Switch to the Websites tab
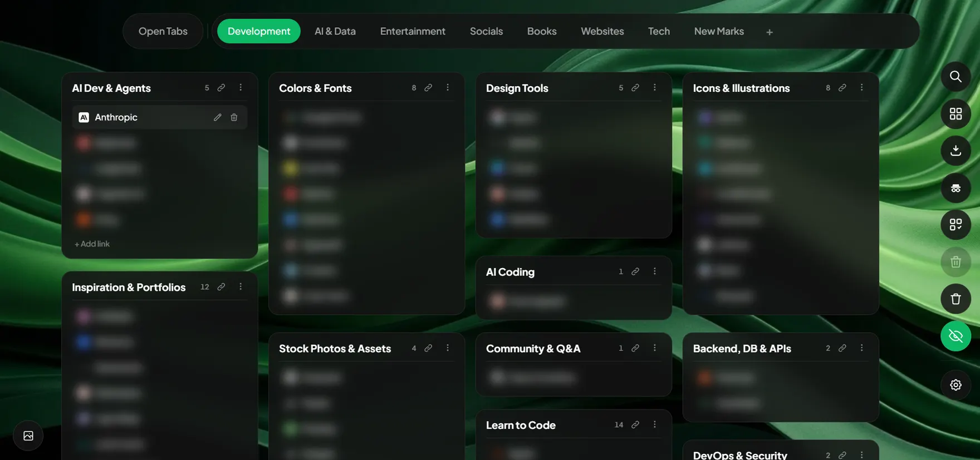 click(602, 31)
